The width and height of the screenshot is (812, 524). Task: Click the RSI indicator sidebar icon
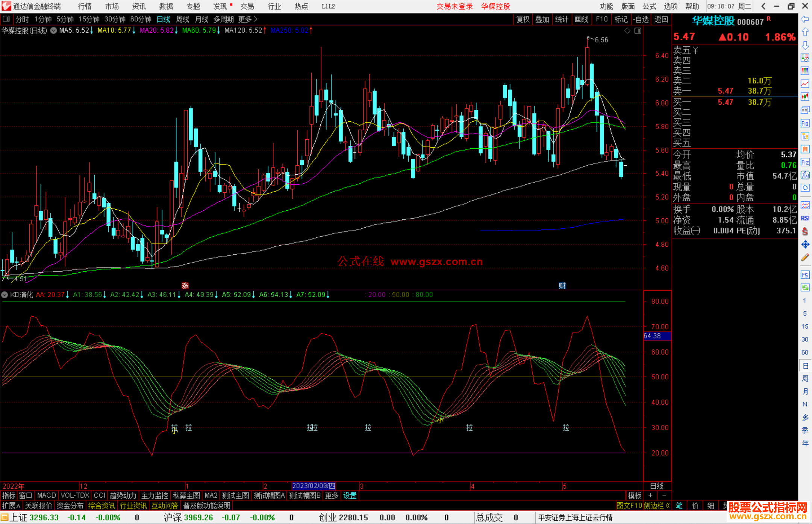point(805,218)
